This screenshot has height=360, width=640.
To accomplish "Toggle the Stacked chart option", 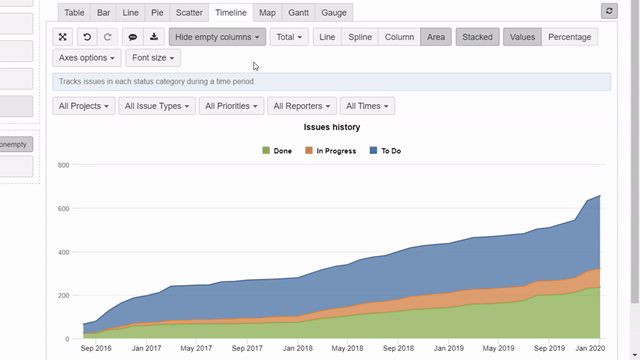I will [477, 37].
